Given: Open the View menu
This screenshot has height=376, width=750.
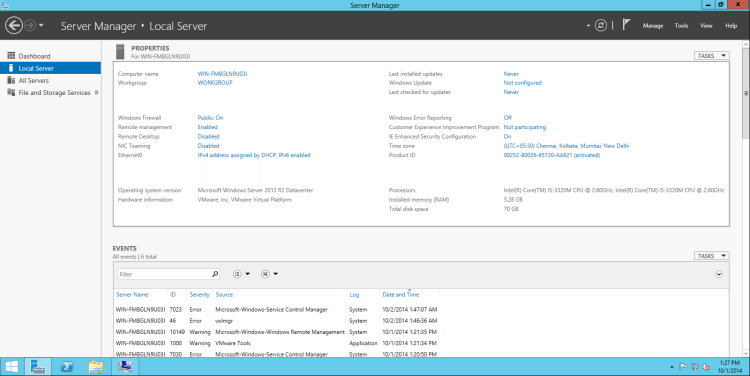Looking at the screenshot, I should 706,26.
